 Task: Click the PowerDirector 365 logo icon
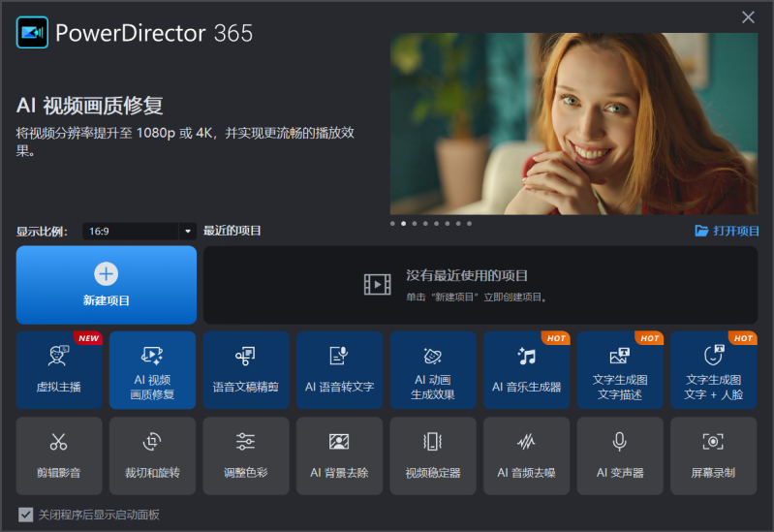(x=32, y=33)
